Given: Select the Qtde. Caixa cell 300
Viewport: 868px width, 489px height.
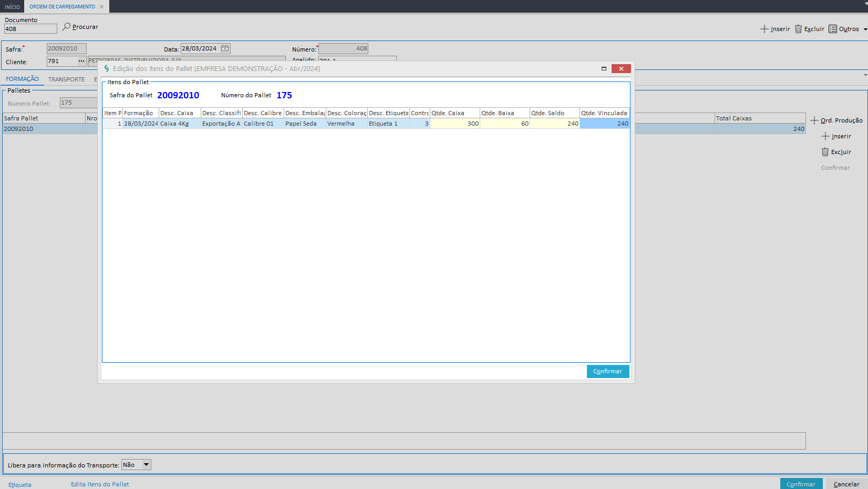Looking at the screenshot, I should [x=455, y=124].
